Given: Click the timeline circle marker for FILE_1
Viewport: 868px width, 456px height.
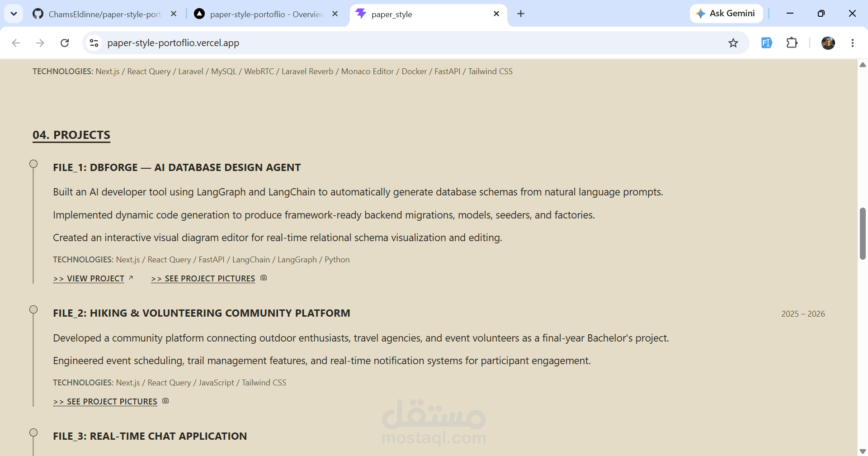Looking at the screenshot, I should pos(33,164).
